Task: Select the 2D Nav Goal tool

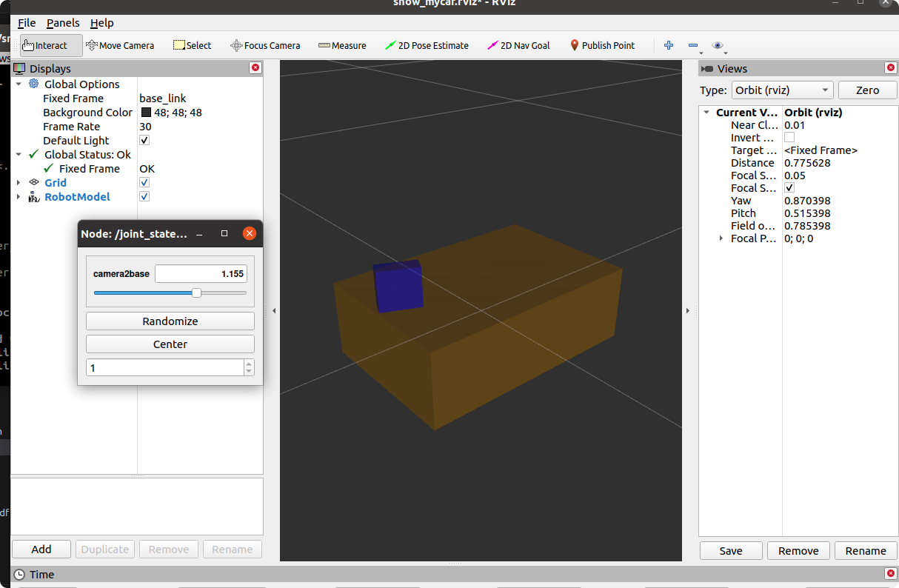Action: click(518, 45)
